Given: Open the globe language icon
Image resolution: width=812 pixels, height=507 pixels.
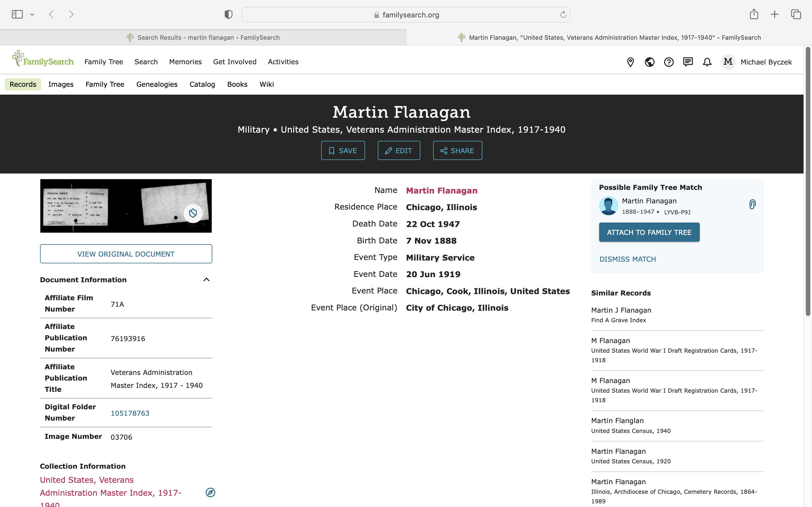Looking at the screenshot, I should coord(649,62).
